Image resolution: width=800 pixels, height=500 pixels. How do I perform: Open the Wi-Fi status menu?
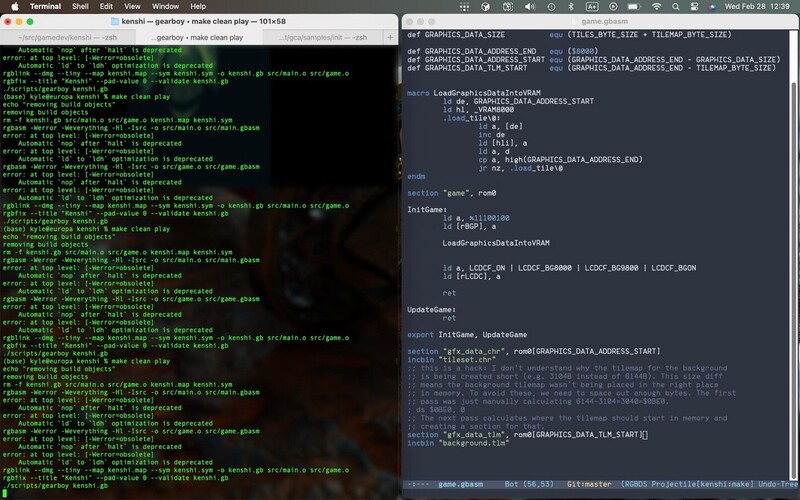(656, 7)
